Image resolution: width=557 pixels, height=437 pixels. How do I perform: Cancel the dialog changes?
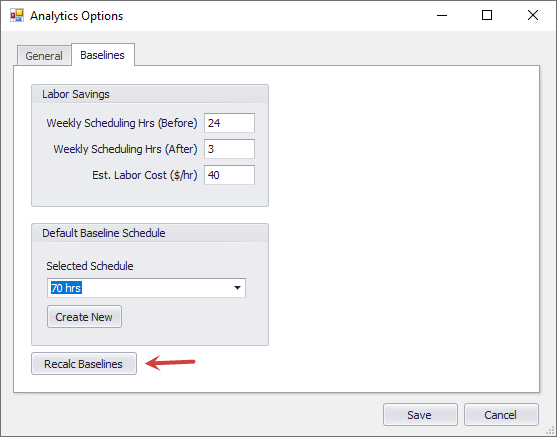click(x=501, y=415)
